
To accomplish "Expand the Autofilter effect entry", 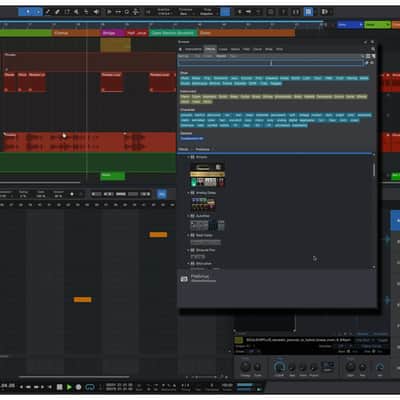I will 188,216.
